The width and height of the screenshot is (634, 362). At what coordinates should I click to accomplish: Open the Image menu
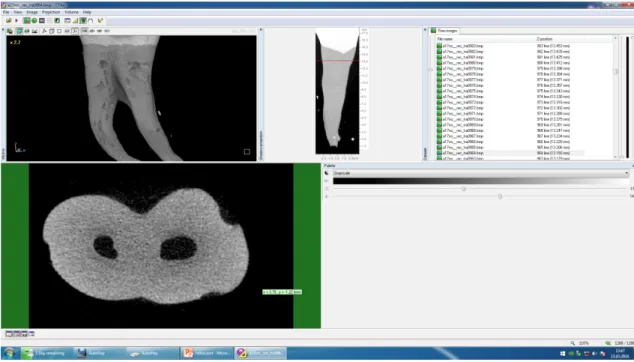(x=32, y=12)
